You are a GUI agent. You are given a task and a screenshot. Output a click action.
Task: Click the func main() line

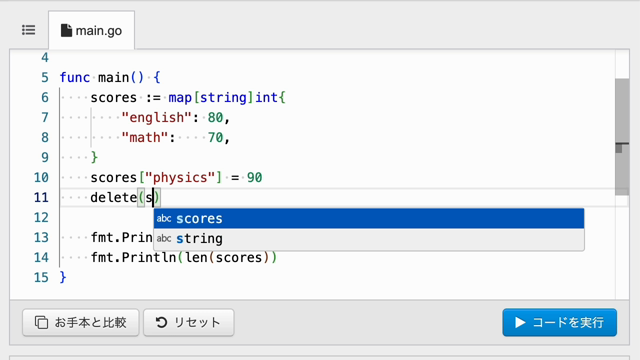coord(110,78)
